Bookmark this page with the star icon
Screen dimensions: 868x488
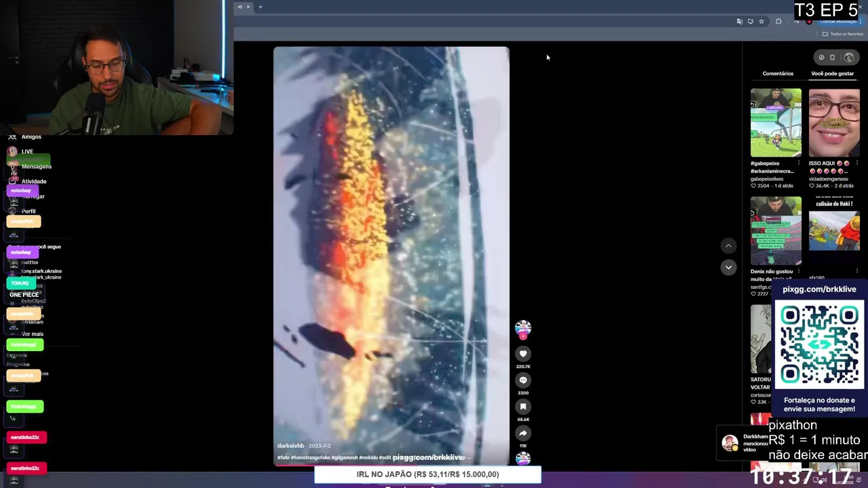762,22
